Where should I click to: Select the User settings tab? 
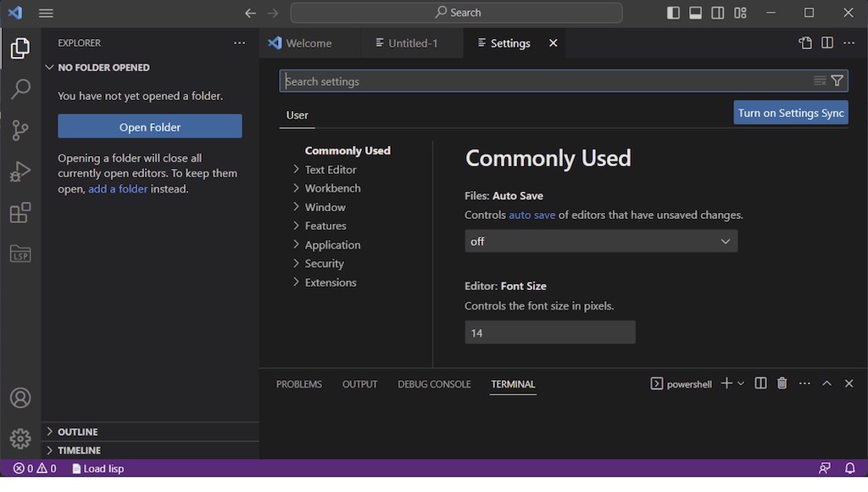tap(298, 115)
